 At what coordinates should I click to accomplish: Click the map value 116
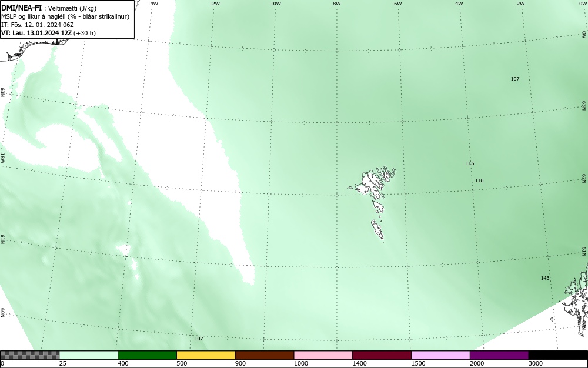click(479, 180)
